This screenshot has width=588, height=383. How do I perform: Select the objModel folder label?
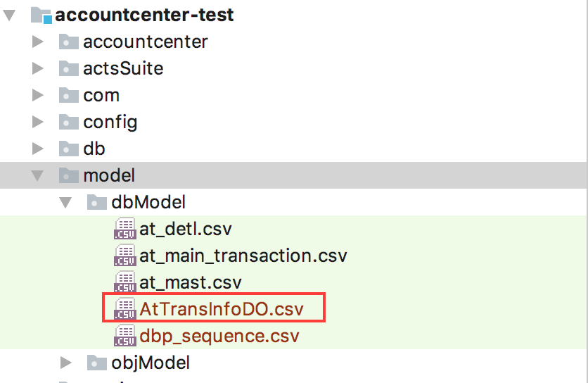151,363
